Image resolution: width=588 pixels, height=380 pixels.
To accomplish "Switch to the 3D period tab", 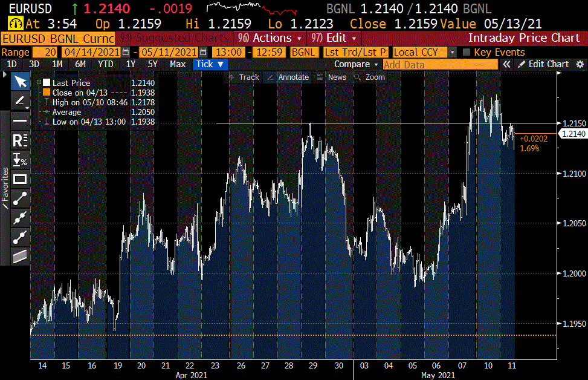I will point(34,64).
